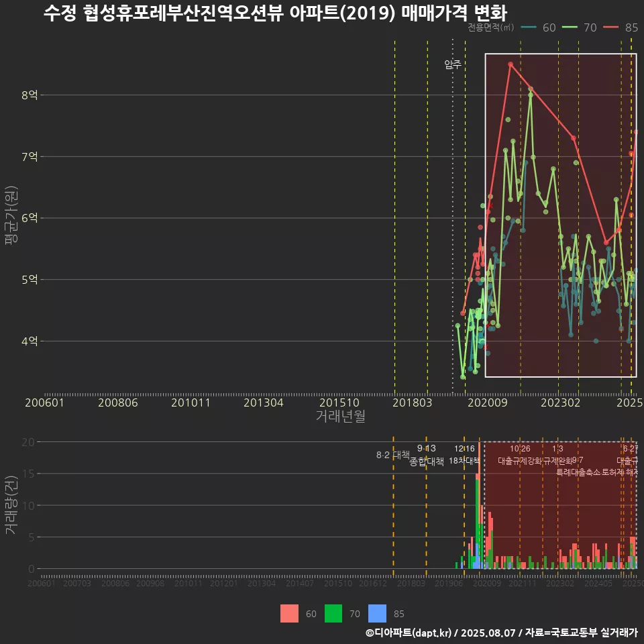Click the 거래년월 axis title
The width and height of the screenshot is (644, 644).
tap(341, 416)
